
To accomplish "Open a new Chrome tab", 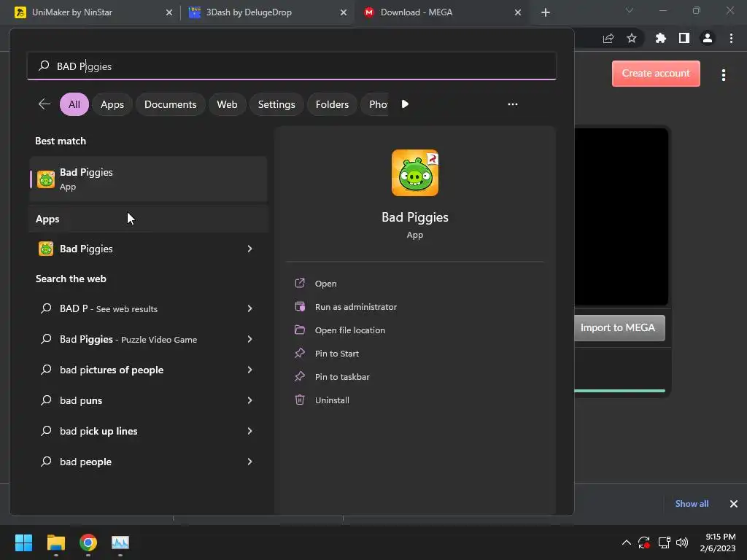I will click(x=546, y=12).
